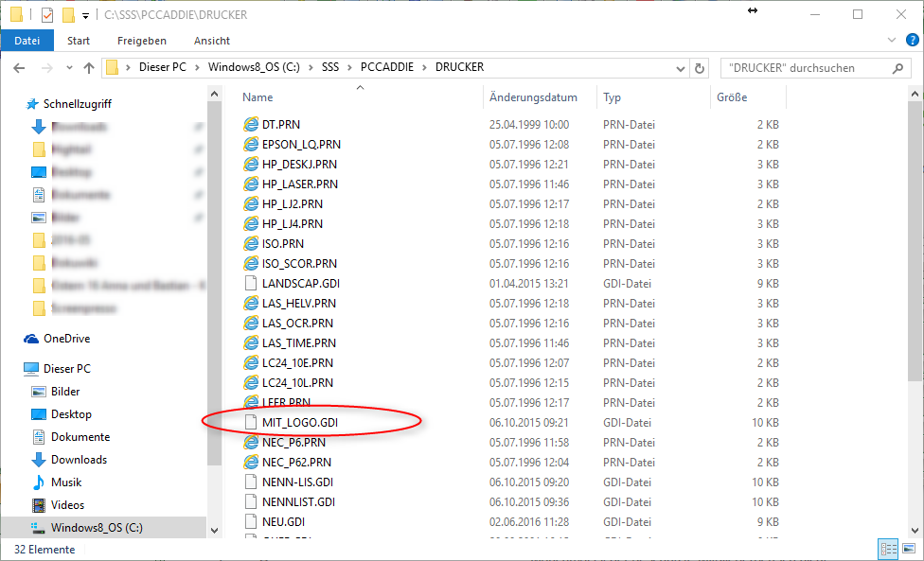Open Desktop under Dieser PC
Viewport: 924px width, 561px height.
(71, 413)
